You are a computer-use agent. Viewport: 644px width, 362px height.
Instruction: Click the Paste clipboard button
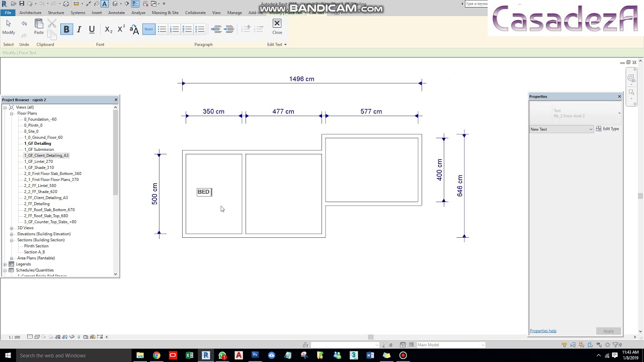pos(39,27)
